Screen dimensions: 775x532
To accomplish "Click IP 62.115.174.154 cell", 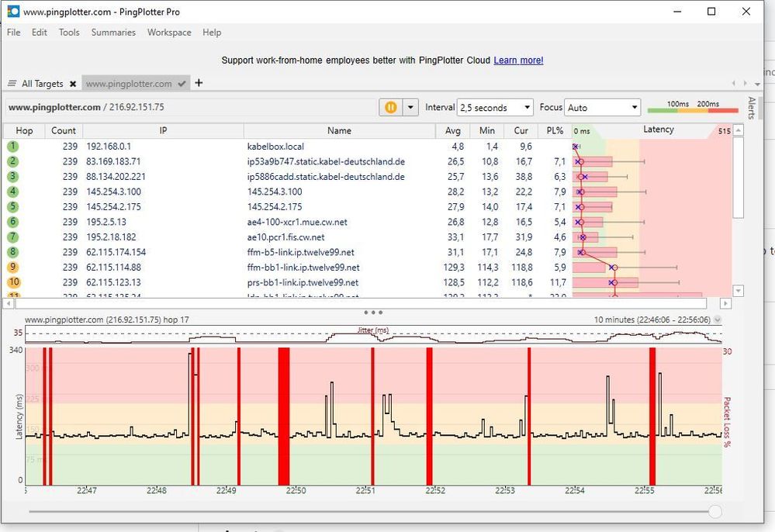I will point(116,252).
